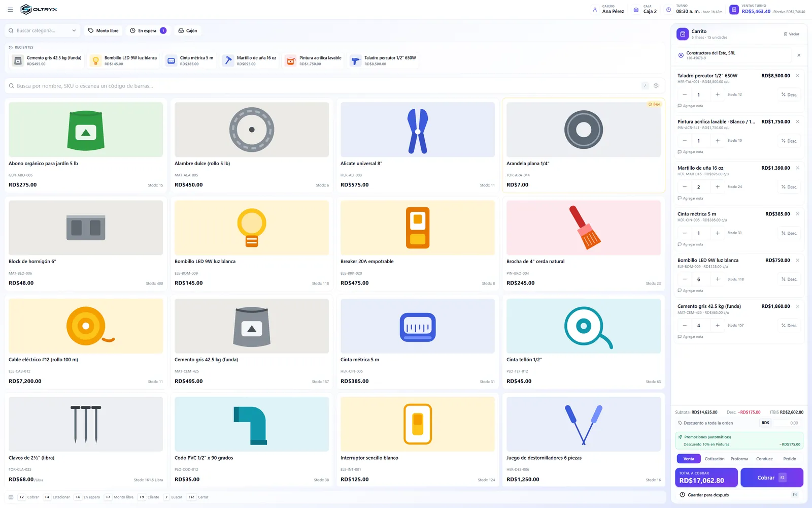Toggle the RD$ order discount type

point(765,423)
